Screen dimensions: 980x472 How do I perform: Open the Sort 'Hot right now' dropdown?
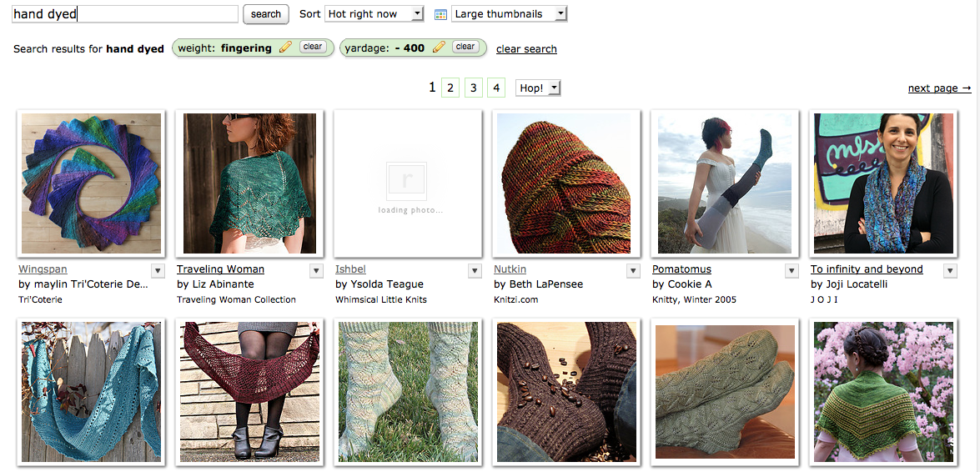[374, 13]
